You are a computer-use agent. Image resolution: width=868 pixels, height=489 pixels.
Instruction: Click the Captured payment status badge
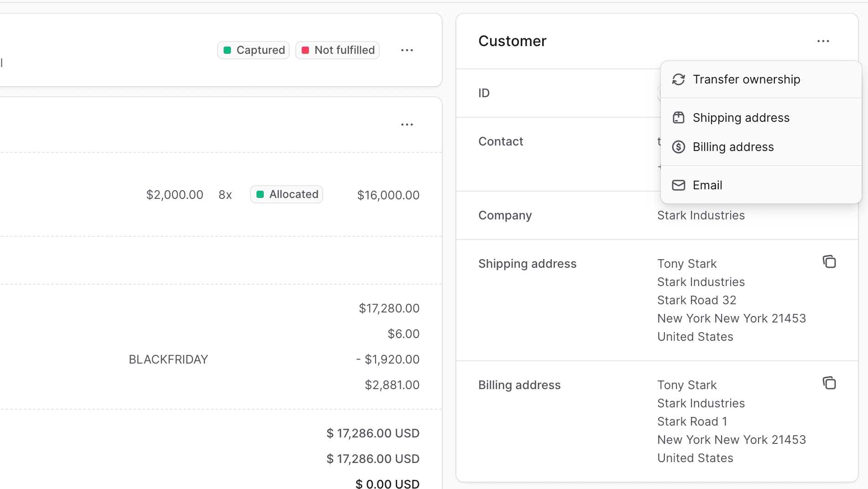click(x=254, y=50)
